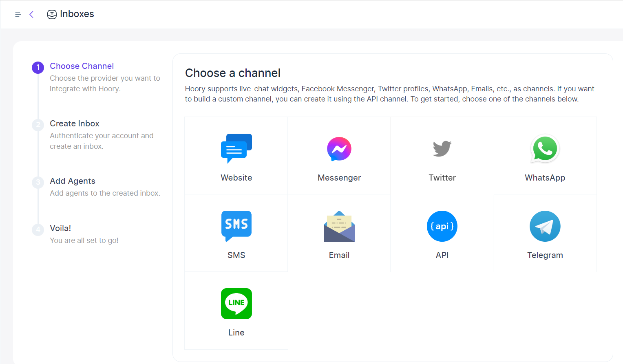Screen dimensions: 623x364
Task: Select the Messenger channel icon
Action: pos(339,149)
